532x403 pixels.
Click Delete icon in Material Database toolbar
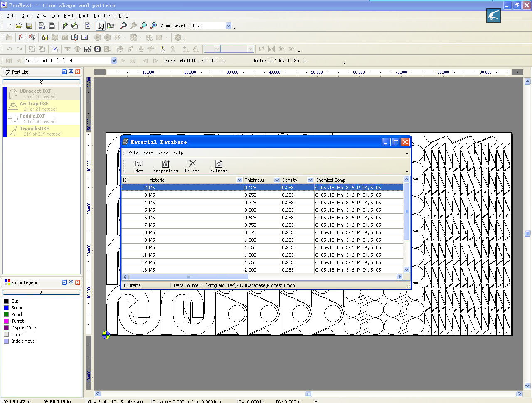[x=192, y=166]
